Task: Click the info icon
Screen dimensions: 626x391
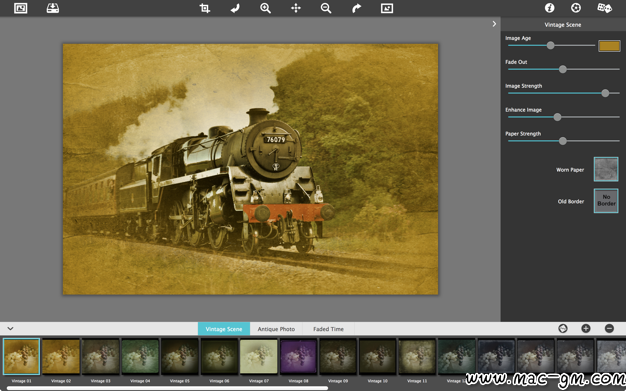Action: (549, 8)
